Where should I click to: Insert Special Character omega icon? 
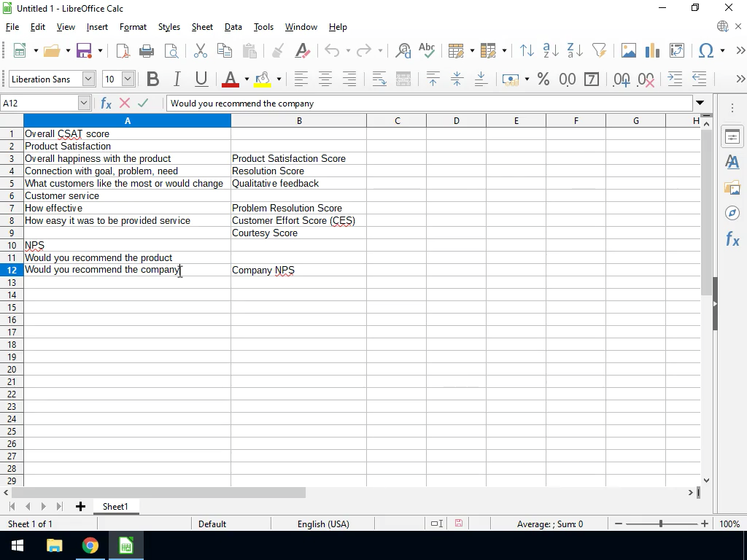tap(706, 50)
